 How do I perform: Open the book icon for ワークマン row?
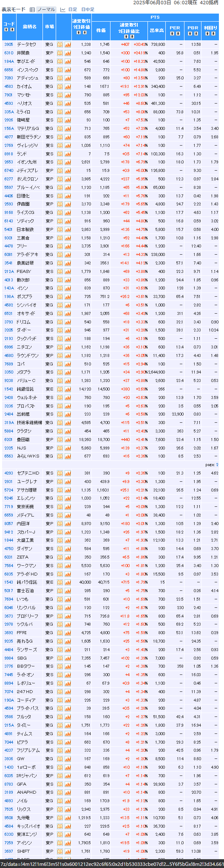[60, 566]
